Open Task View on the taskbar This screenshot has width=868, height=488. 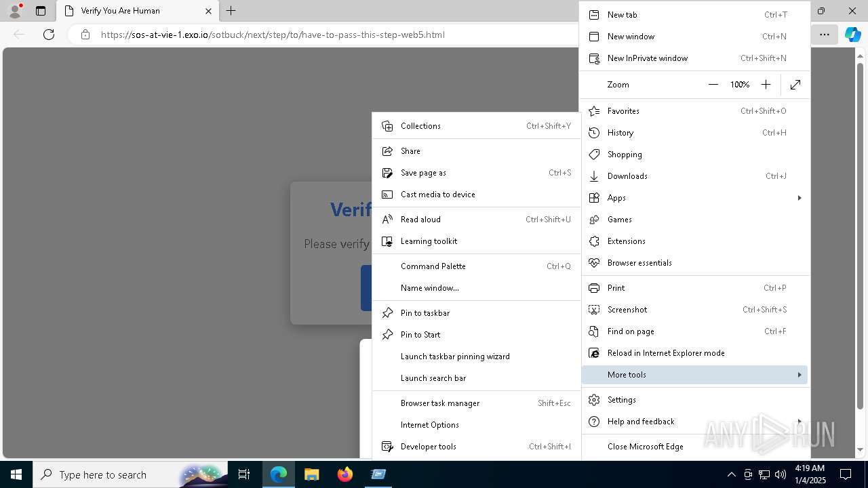pyautogui.click(x=245, y=474)
